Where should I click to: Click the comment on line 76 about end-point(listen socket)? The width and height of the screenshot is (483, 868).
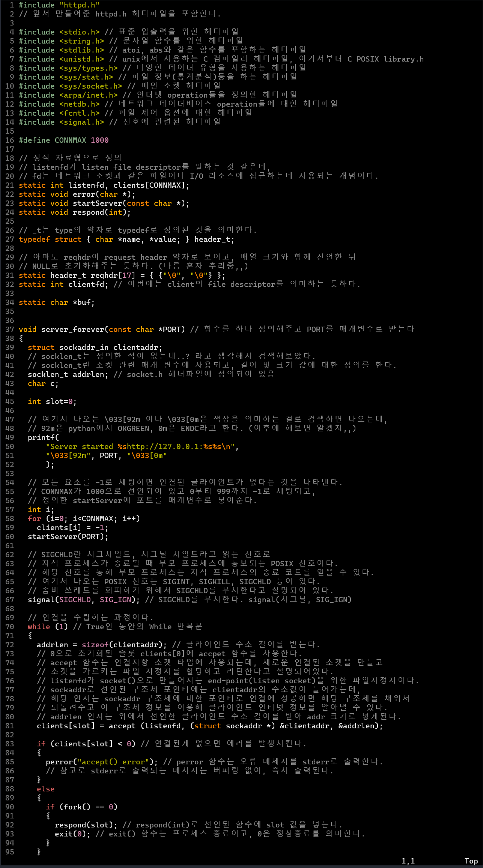click(228, 681)
